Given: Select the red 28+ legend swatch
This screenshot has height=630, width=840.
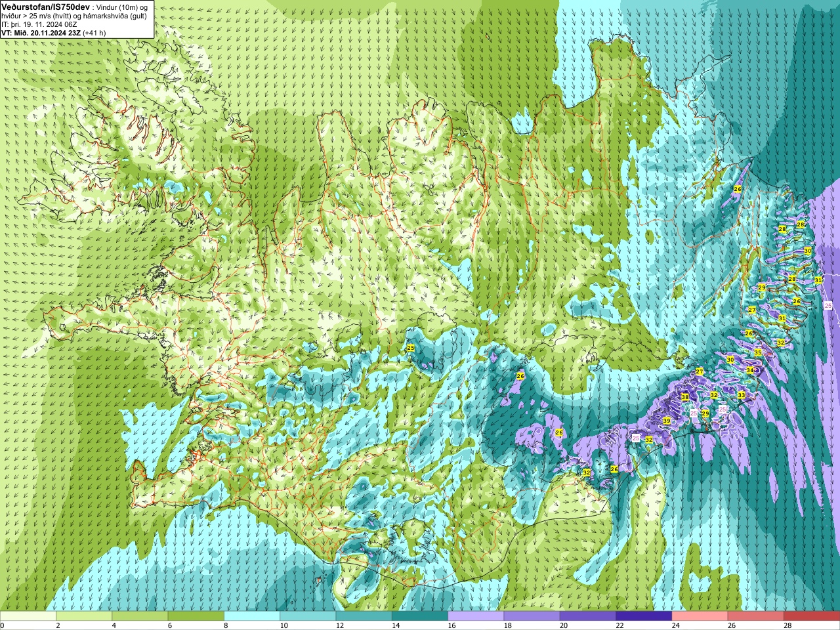Looking at the screenshot, I should pos(812,616).
